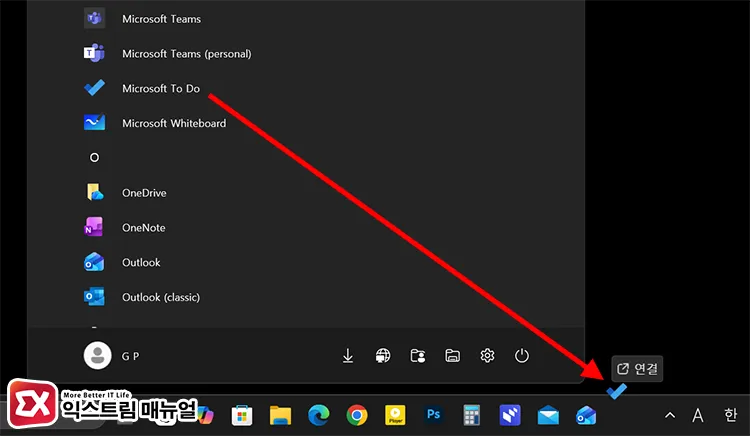
Task: Open Copilot on the taskbar
Action: [206, 415]
